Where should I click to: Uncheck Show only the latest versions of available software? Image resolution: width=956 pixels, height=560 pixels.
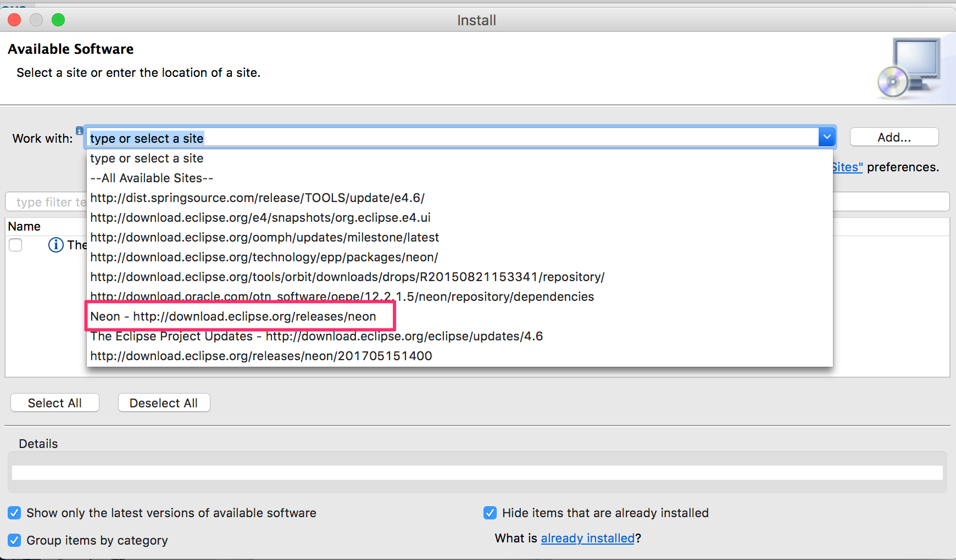pyautogui.click(x=15, y=513)
